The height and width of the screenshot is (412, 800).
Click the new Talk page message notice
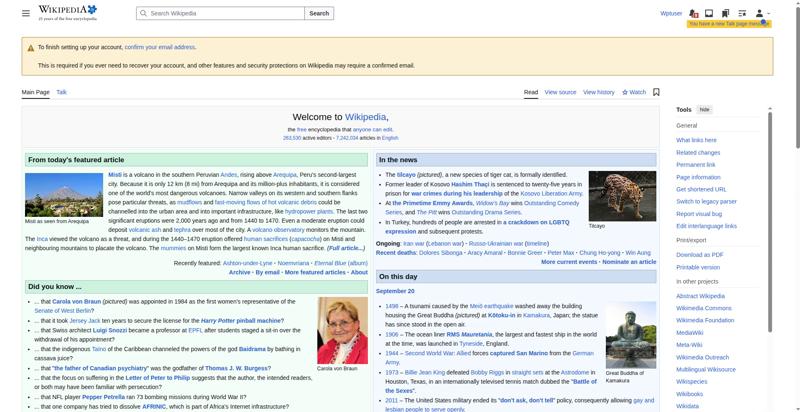pyautogui.click(x=729, y=24)
